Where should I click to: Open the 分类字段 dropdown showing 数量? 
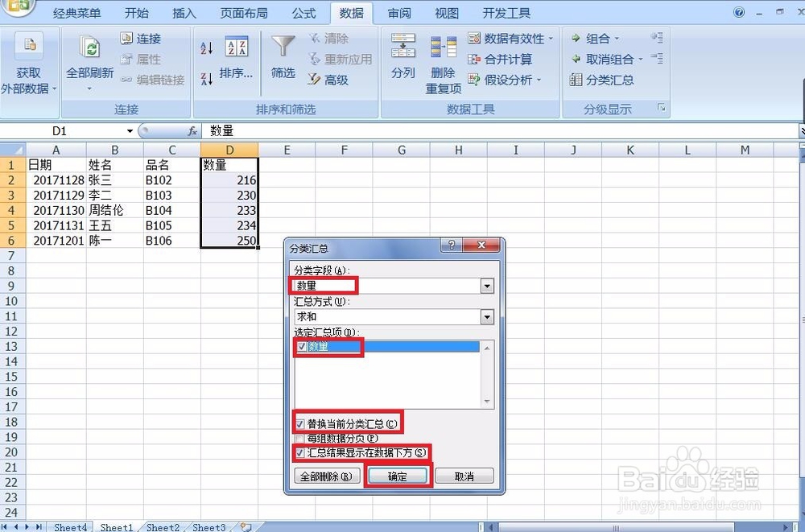coord(488,286)
